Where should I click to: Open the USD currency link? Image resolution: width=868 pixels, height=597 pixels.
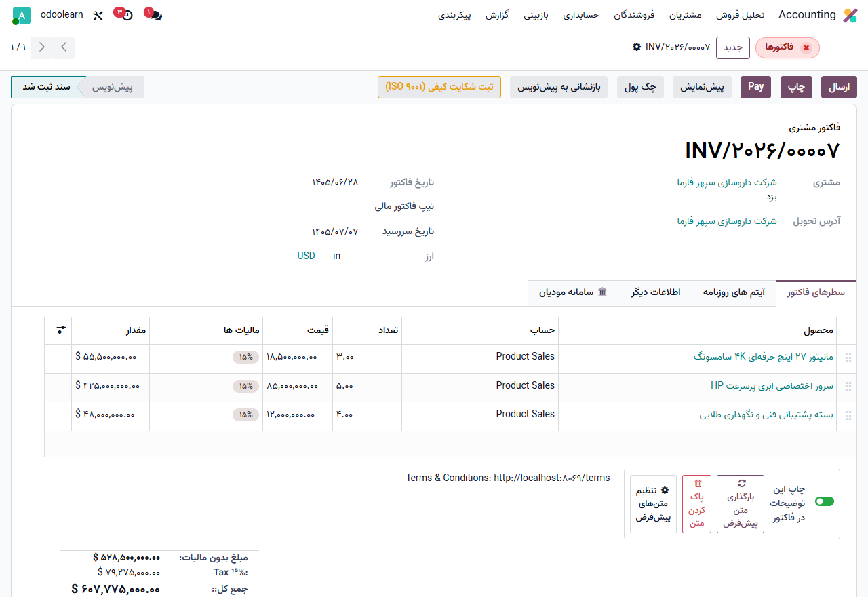307,256
